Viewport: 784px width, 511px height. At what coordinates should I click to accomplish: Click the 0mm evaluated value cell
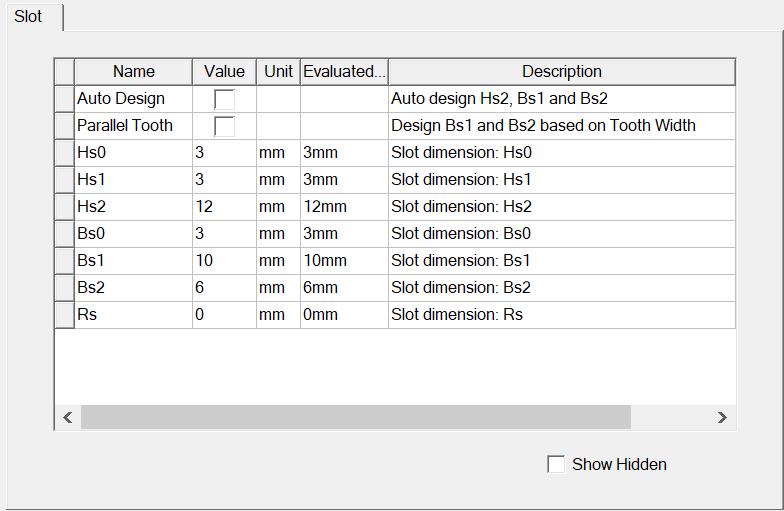(x=344, y=314)
